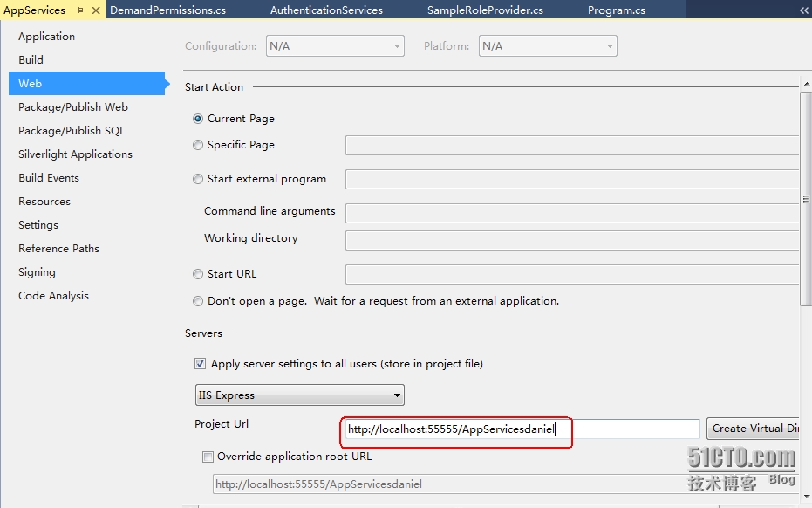Click the Working directory field

coord(572,241)
